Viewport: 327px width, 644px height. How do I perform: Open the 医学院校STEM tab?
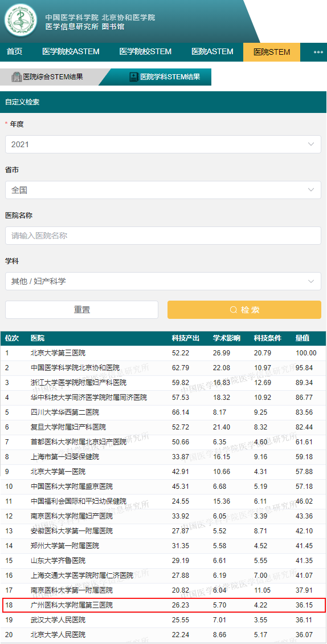145,52
